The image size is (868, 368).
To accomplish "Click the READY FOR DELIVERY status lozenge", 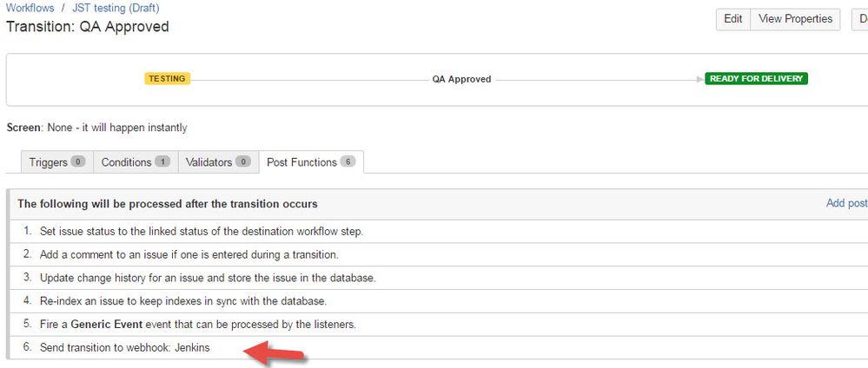I will pos(756,79).
